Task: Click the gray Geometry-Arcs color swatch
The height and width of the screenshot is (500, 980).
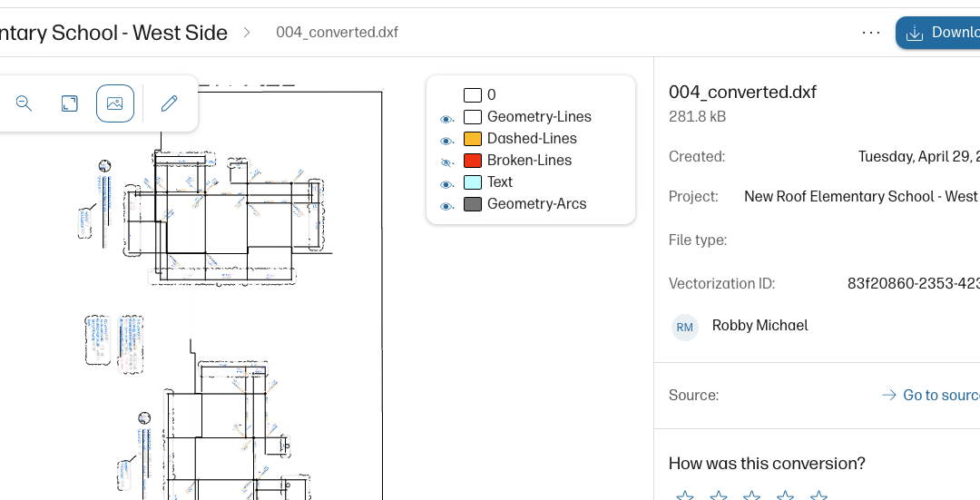Action: (x=473, y=204)
